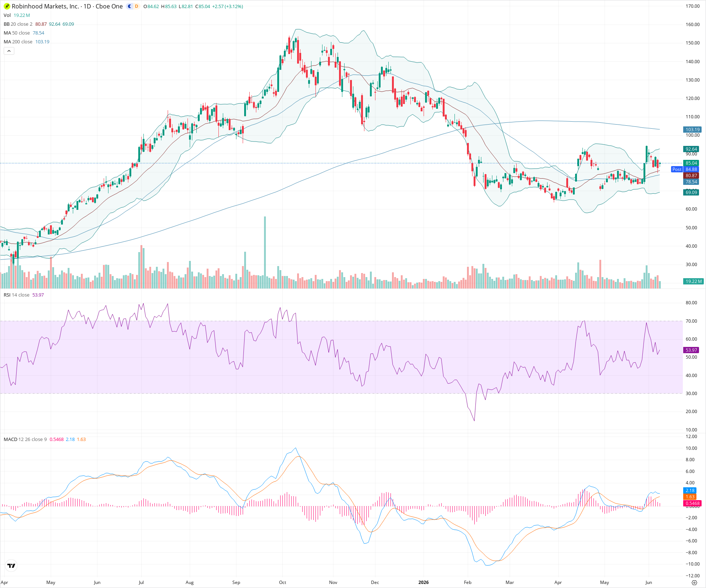Click the Post 84.88 post-market label
This screenshot has width=706, height=588.
pyautogui.click(x=685, y=169)
